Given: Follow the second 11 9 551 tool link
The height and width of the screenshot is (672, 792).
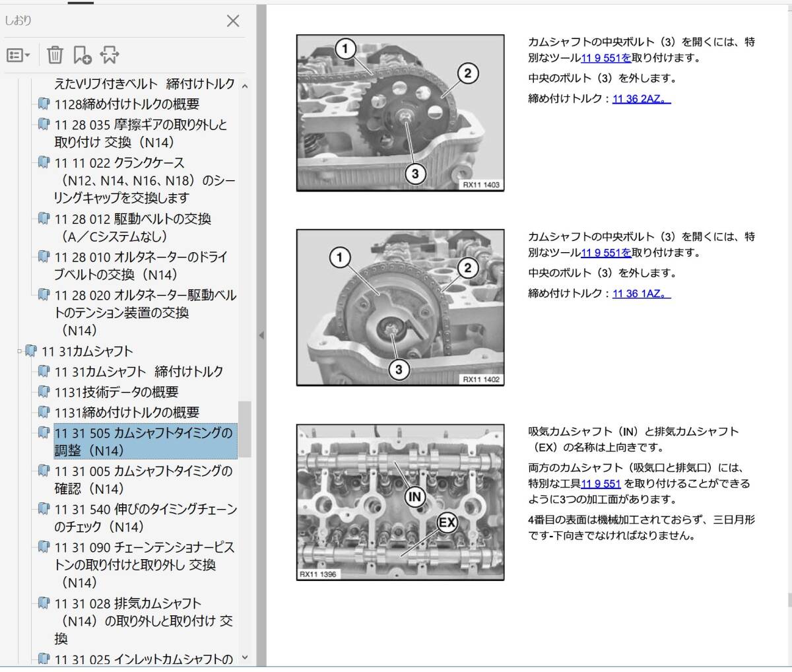Looking at the screenshot, I should click(x=606, y=253).
